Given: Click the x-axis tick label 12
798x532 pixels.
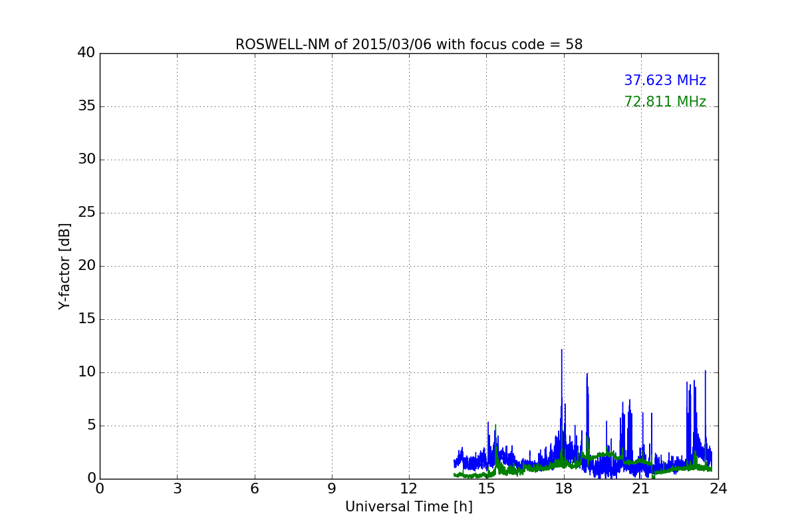Looking at the screenshot, I should 408,489.
